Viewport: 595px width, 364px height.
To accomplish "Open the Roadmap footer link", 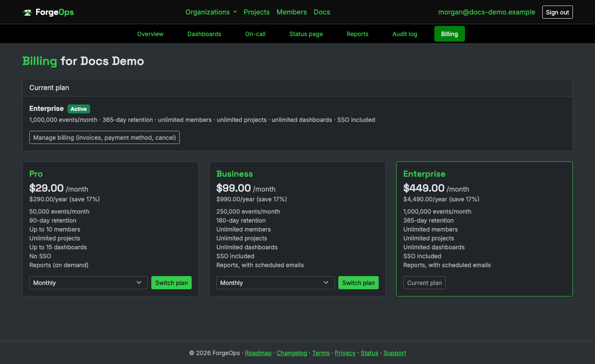I will click(258, 353).
